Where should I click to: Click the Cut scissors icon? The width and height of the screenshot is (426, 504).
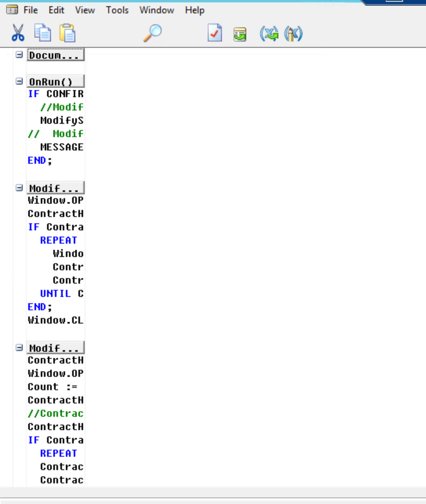pyautogui.click(x=18, y=33)
